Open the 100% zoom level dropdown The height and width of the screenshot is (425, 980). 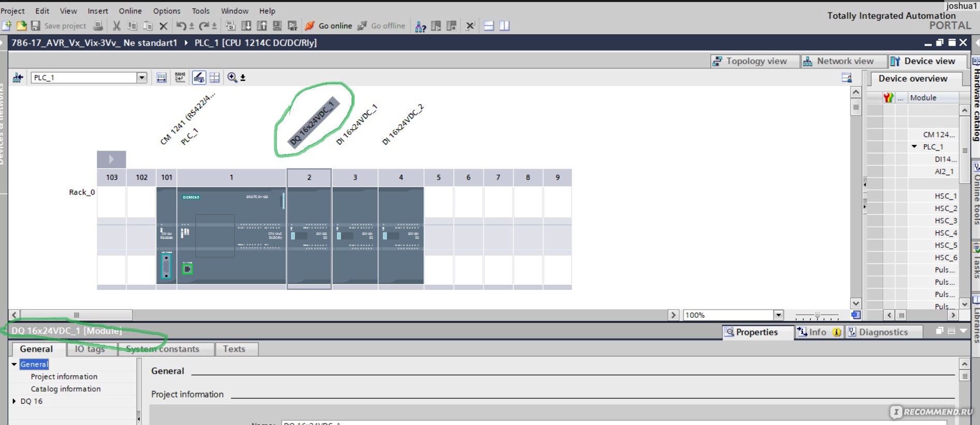tap(778, 315)
